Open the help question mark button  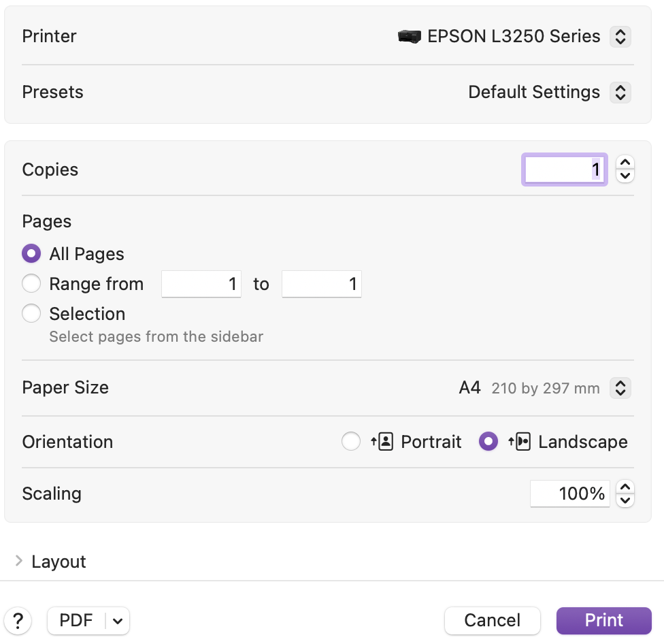(x=18, y=621)
